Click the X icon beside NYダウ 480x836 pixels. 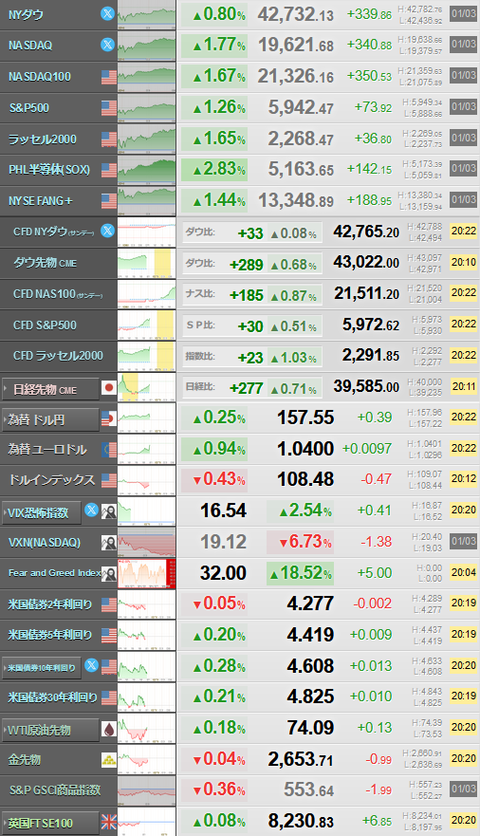(x=108, y=14)
